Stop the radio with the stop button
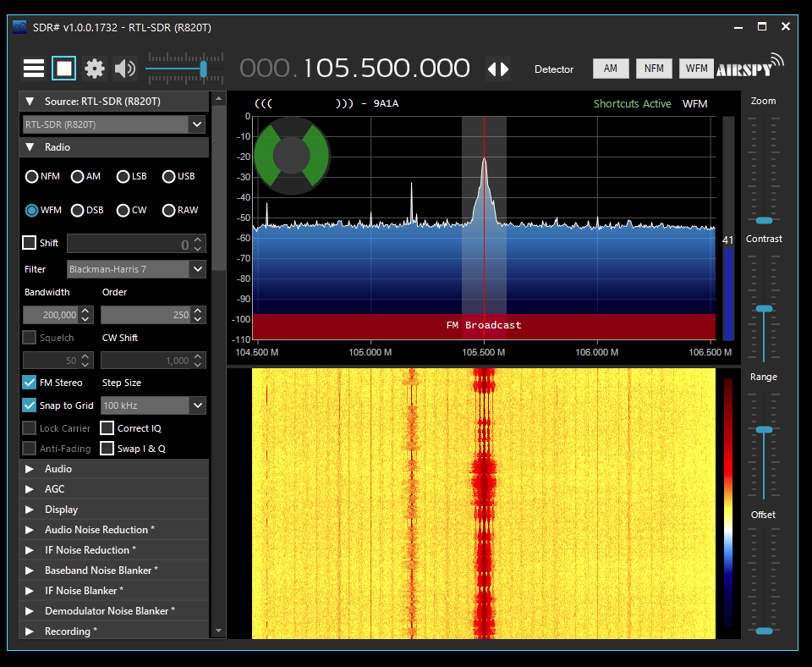The image size is (812, 667). 63,69
